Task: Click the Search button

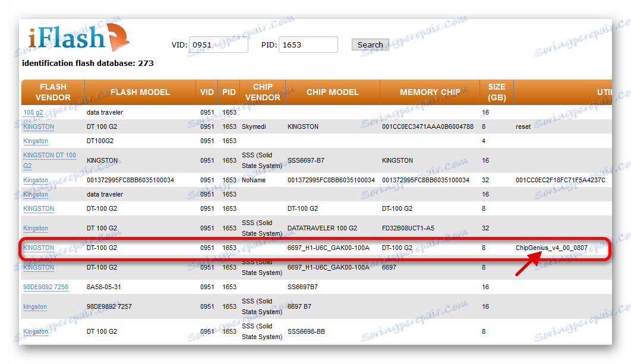Action: 370,45
